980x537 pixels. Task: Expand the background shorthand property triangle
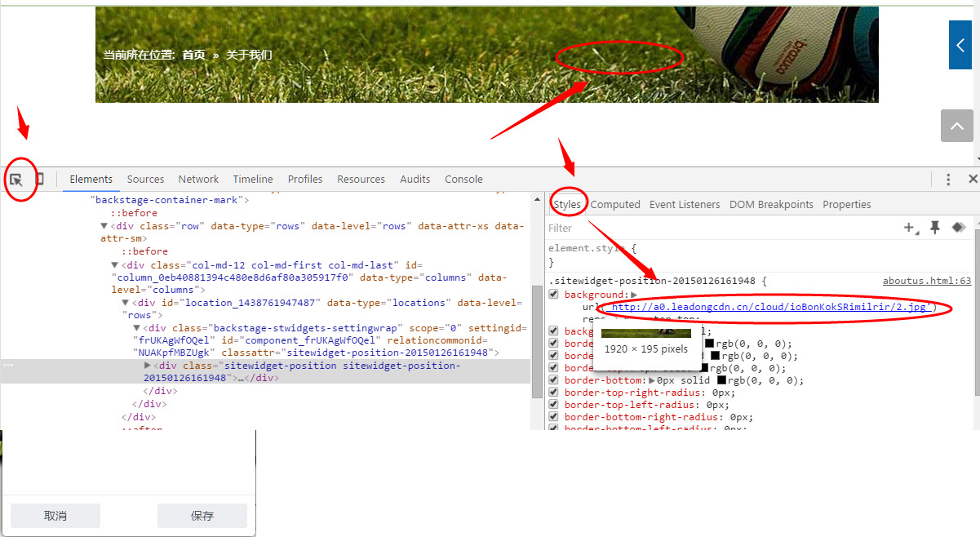pyautogui.click(x=634, y=295)
